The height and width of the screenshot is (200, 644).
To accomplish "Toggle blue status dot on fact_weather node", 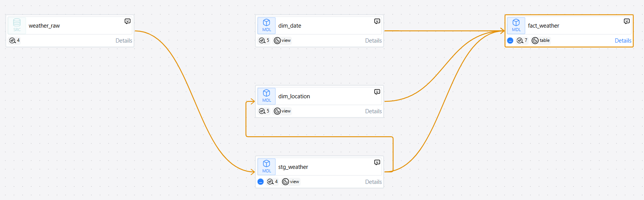I will pyautogui.click(x=510, y=40).
